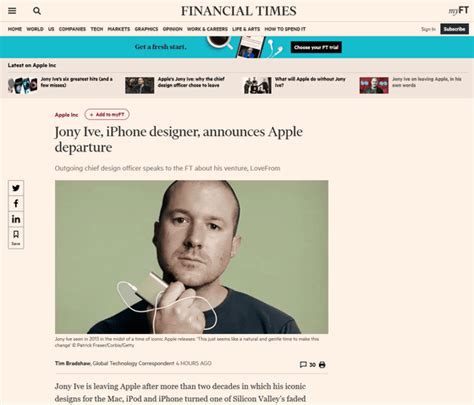Open Tim Bradshaw author link
474x405 pixels.
73,363
